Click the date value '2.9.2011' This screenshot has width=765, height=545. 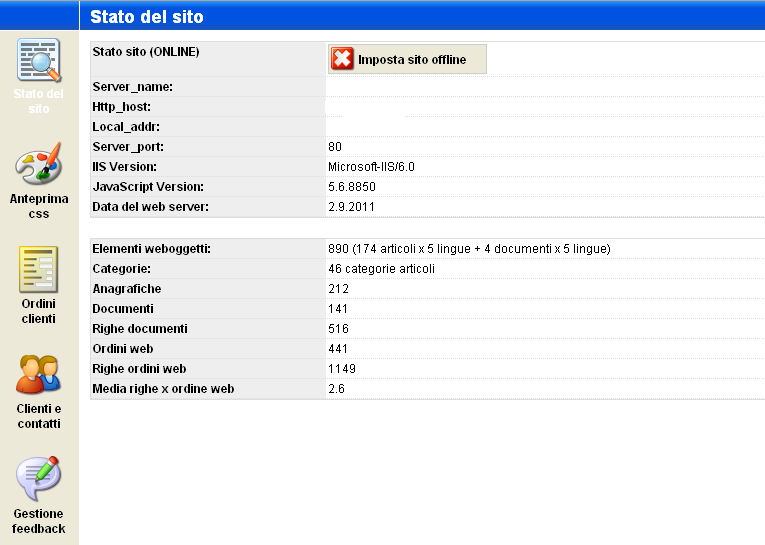coord(351,207)
